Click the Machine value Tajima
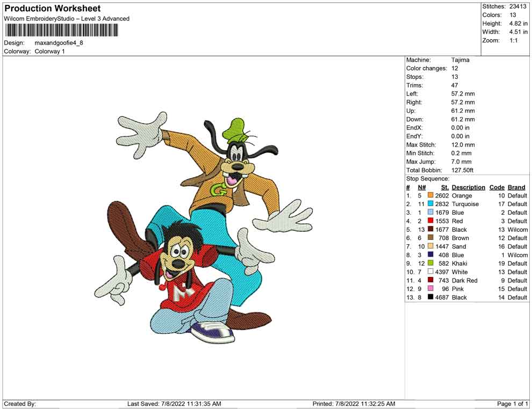The width and height of the screenshot is (532, 409). click(x=460, y=60)
